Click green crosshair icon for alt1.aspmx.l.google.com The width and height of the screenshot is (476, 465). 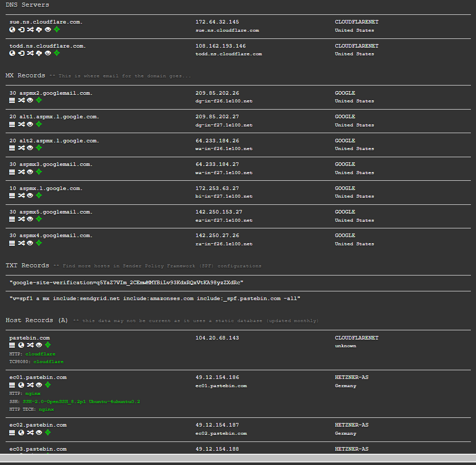click(x=39, y=124)
